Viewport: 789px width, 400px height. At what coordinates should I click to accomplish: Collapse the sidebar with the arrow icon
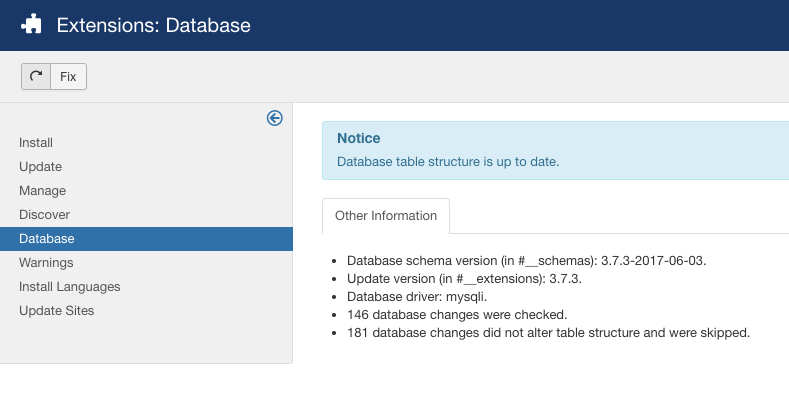click(x=274, y=118)
